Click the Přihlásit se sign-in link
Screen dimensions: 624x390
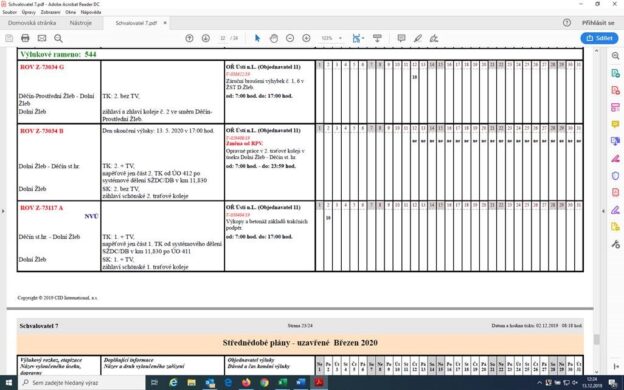(598, 23)
